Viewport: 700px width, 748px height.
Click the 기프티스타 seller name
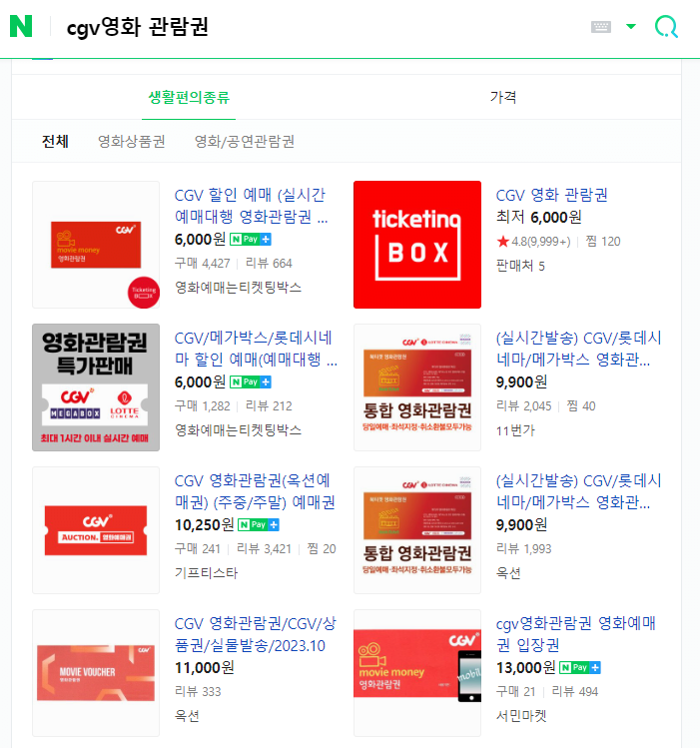[206, 573]
